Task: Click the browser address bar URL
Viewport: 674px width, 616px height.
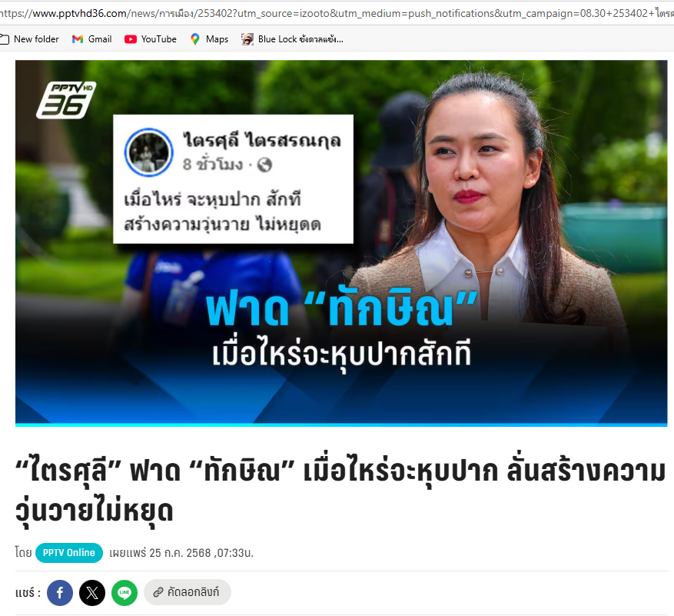Action: (337, 13)
